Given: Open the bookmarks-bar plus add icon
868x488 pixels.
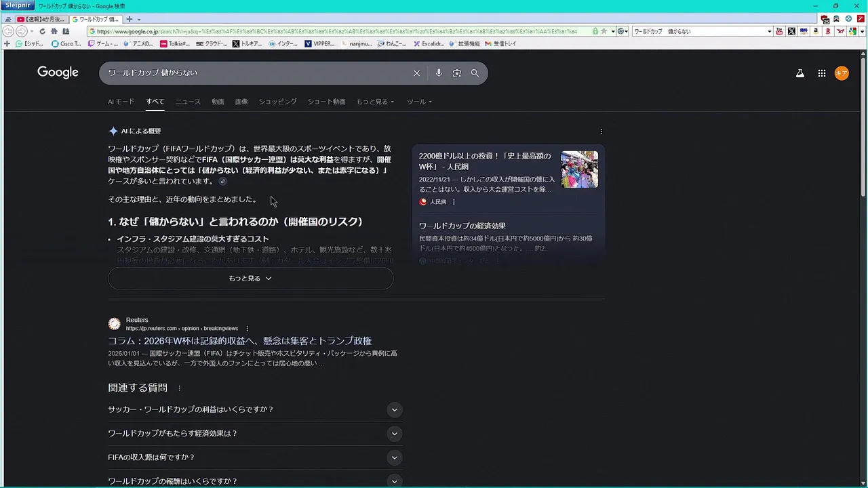Looking at the screenshot, I should [7, 43].
